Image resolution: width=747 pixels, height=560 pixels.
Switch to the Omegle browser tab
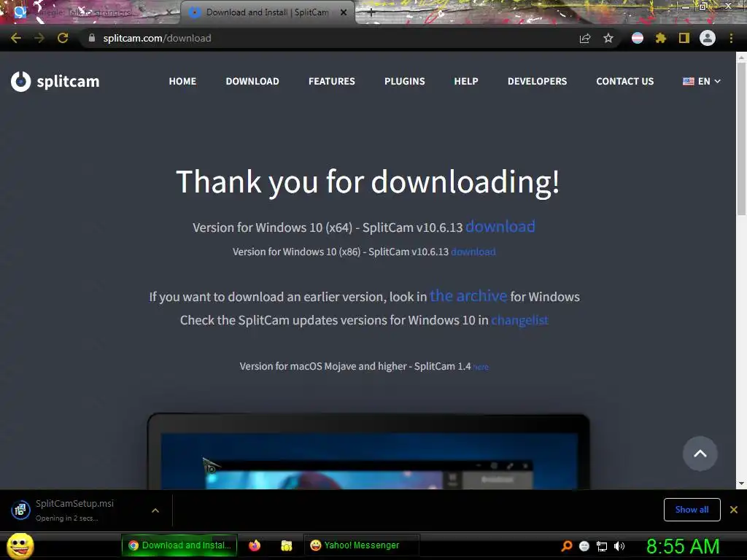[90, 12]
